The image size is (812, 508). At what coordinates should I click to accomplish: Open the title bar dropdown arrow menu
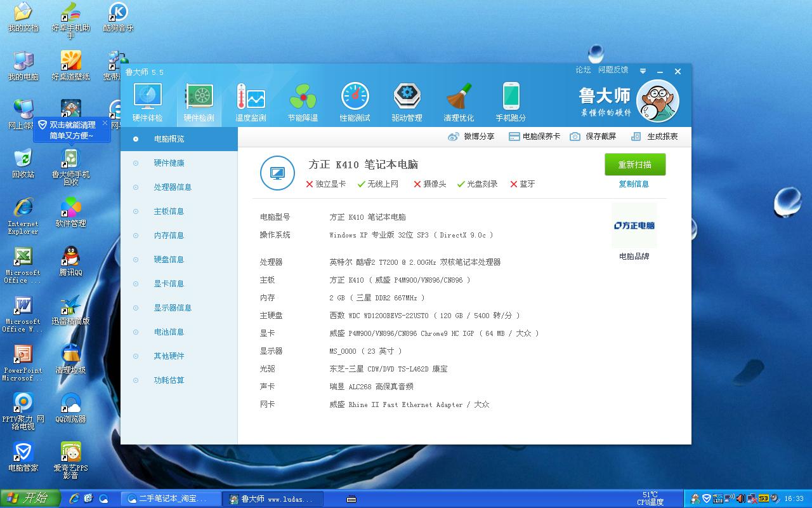tap(643, 72)
